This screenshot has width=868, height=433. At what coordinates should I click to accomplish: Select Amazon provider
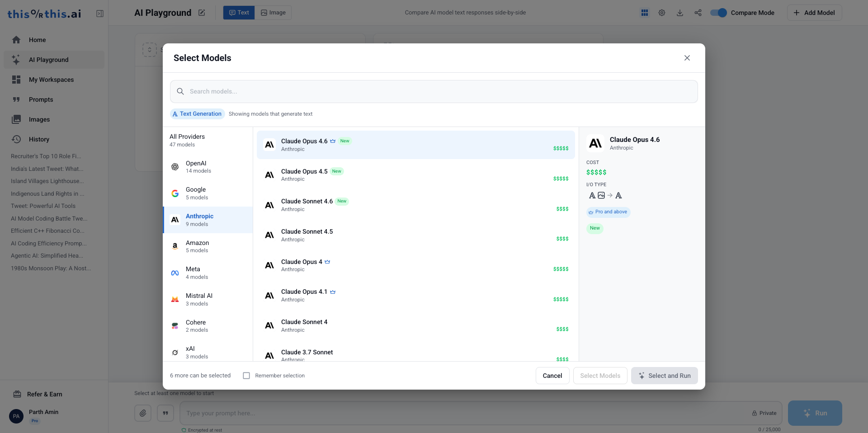click(x=208, y=246)
